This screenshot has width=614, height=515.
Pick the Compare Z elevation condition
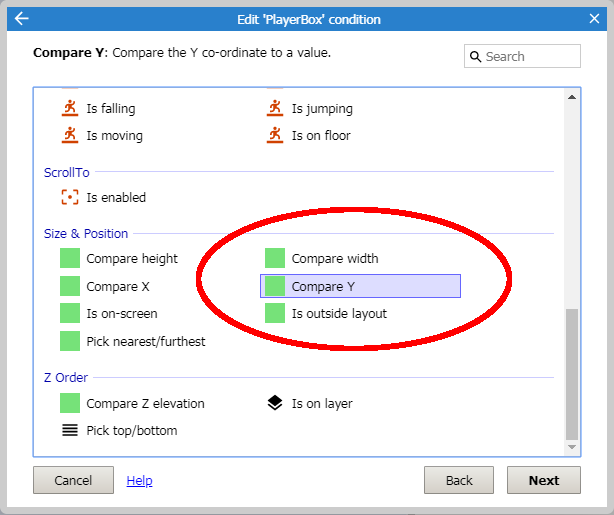click(x=144, y=403)
